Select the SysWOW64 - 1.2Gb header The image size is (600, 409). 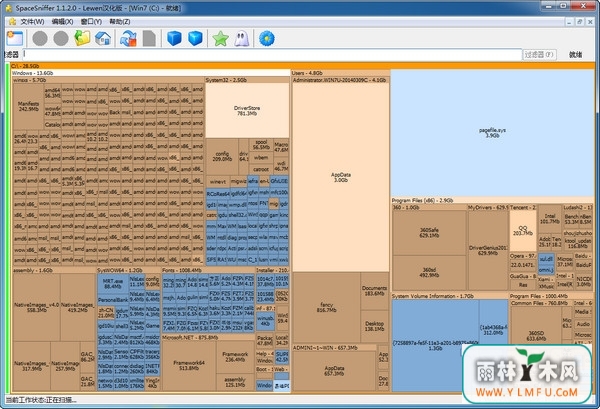pos(129,270)
